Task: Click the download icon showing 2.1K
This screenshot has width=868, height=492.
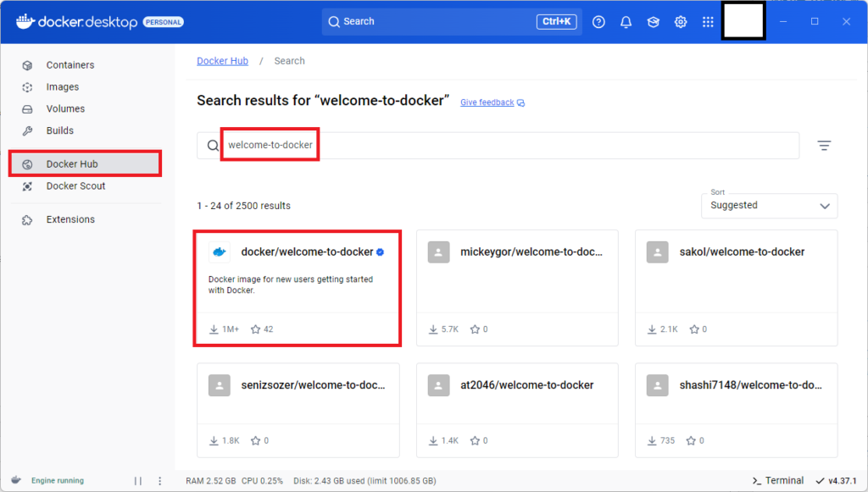Action: tap(652, 329)
